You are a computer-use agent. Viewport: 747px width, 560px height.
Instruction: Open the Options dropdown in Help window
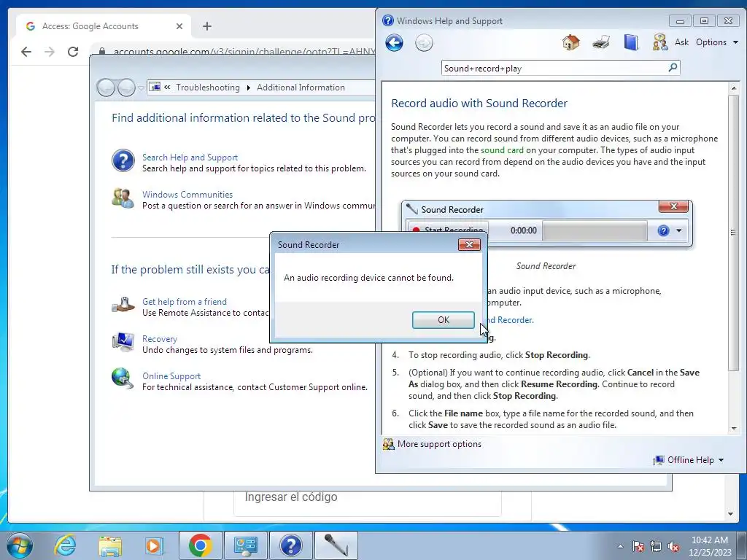[x=716, y=42]
